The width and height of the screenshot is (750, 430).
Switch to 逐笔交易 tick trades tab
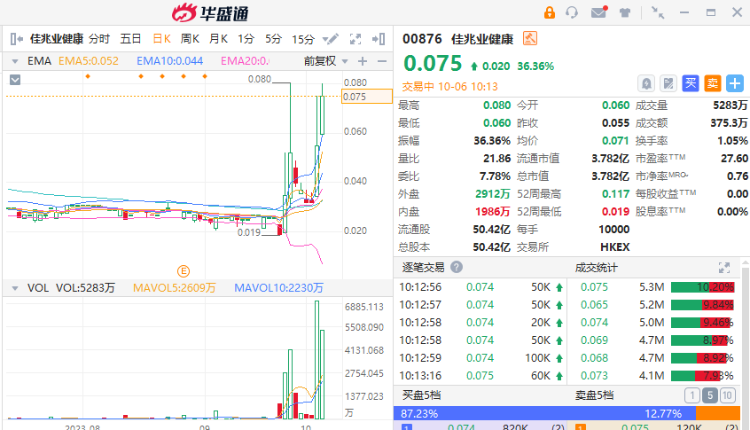[423, 267]
